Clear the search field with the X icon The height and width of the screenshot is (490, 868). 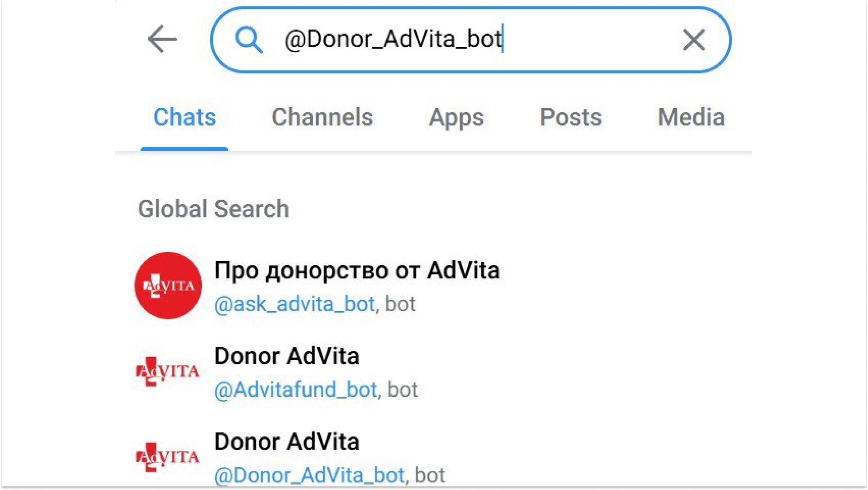tap(693, 40)
